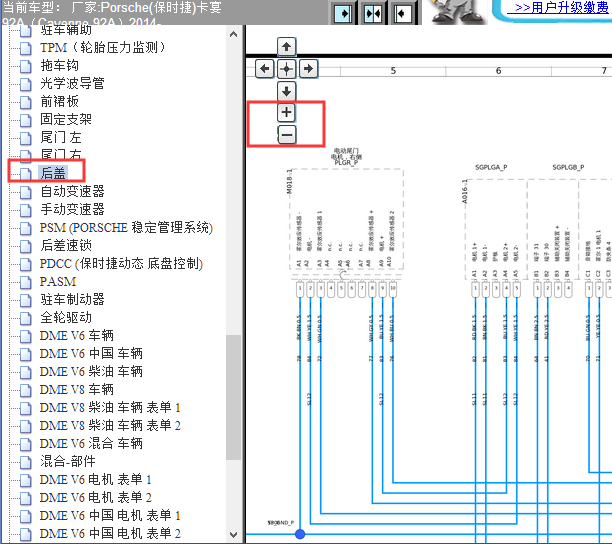Click the blue ground junction dot

tap(300, 534)
